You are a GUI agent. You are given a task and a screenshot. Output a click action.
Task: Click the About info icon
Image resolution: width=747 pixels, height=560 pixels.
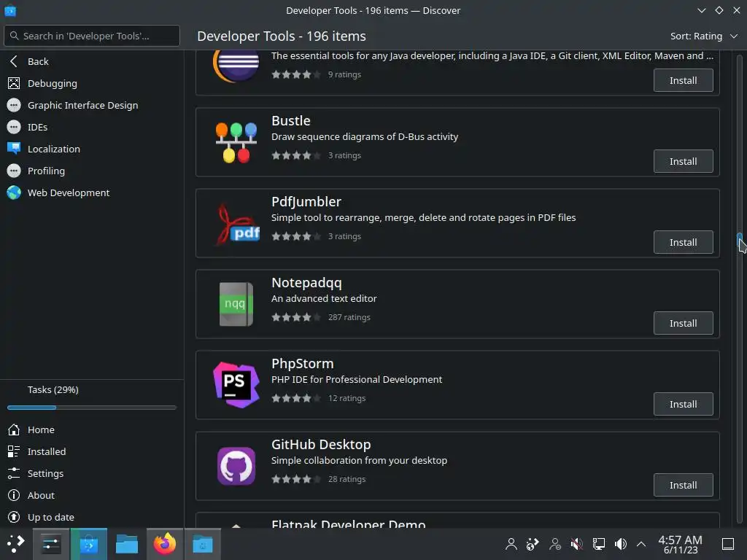(14, 495)
